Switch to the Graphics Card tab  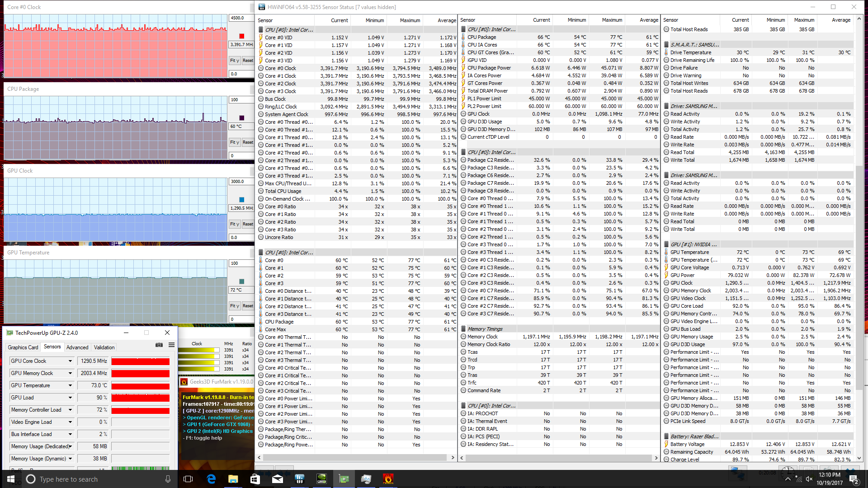(23, 347)
